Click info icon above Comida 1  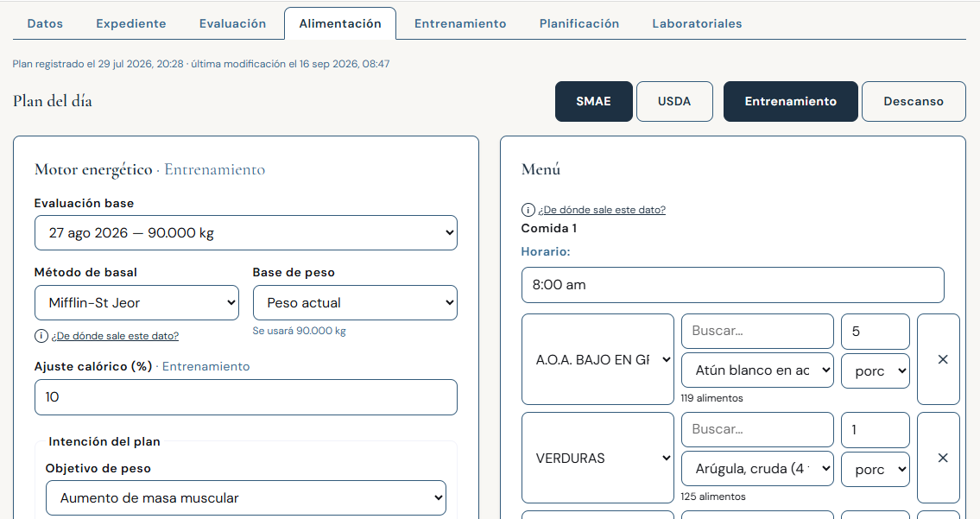528,210
